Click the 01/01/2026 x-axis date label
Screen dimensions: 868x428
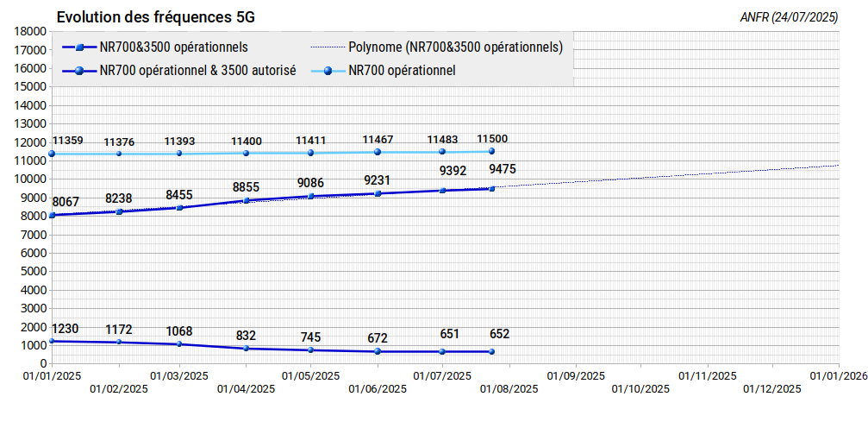840,376
